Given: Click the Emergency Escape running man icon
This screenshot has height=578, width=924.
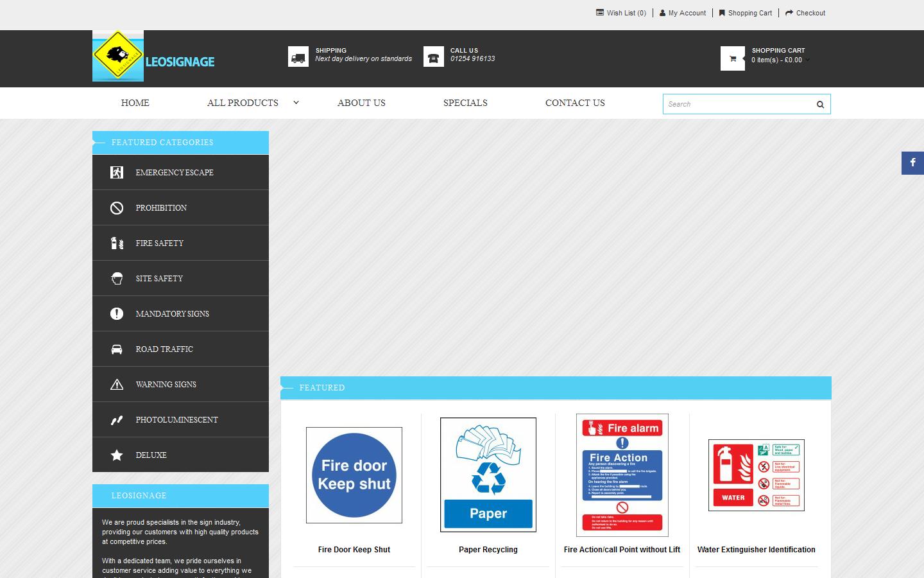Looking at the screenshot, I should tap(117, 173).
